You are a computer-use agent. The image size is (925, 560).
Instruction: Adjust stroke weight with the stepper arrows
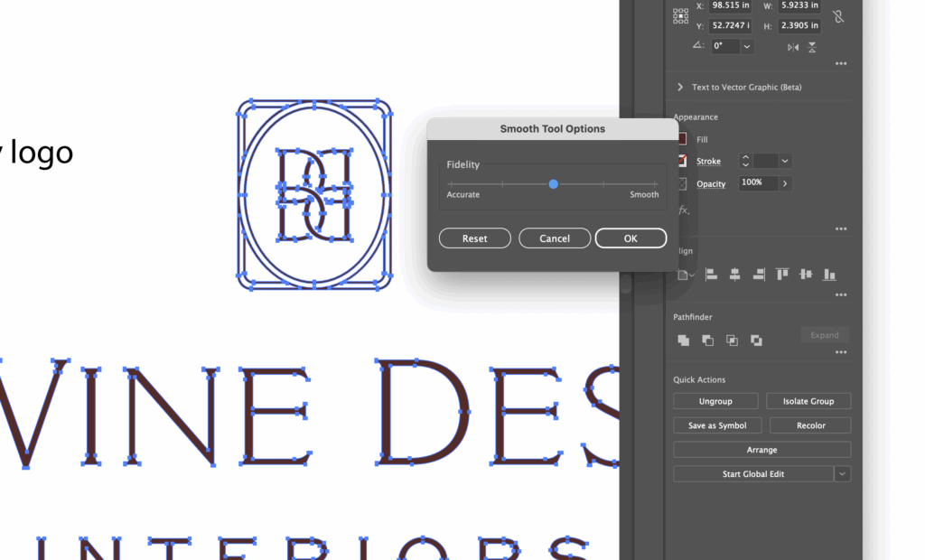coord(745,161)
